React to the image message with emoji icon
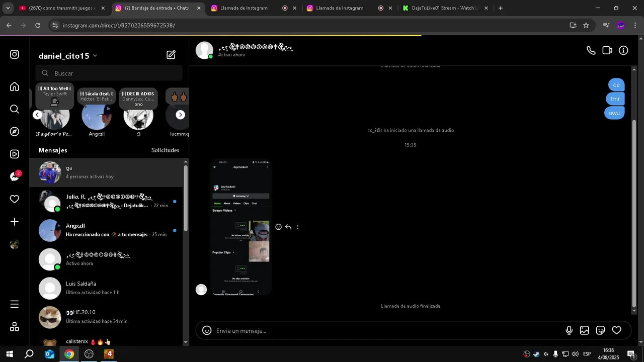 pos(278,227)
